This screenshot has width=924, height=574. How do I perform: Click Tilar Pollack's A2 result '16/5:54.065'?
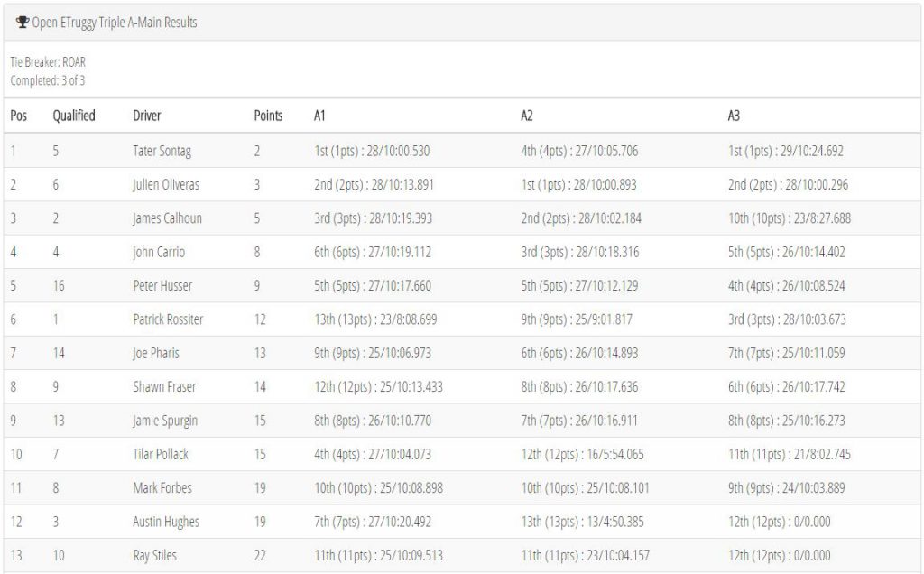[x=615, y=454]
